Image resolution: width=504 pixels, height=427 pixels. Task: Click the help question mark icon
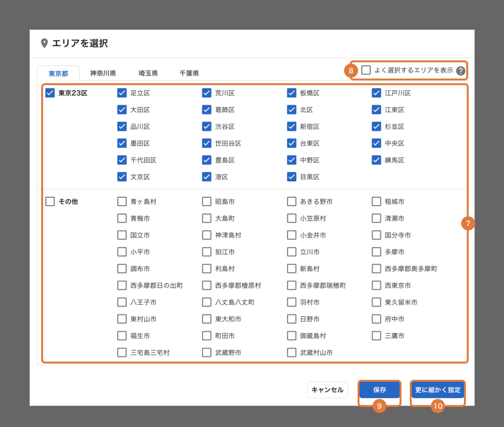point(461,71)
